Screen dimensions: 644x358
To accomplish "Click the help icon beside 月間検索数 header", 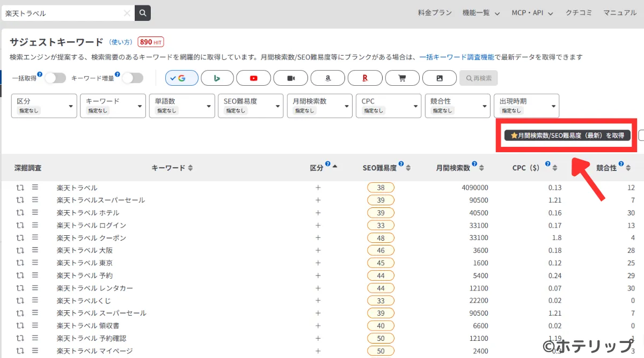I will [x=474, y=164].
